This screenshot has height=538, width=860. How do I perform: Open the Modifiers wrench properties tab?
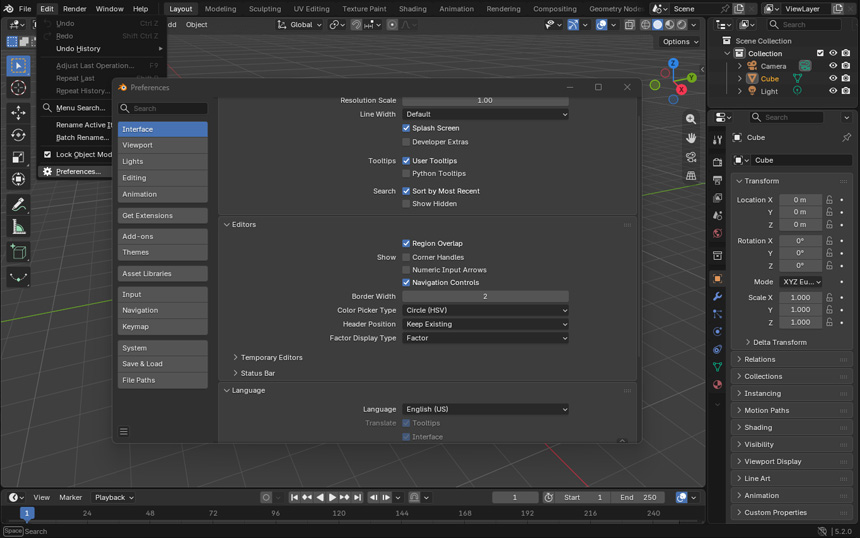[x=717, y=296]
